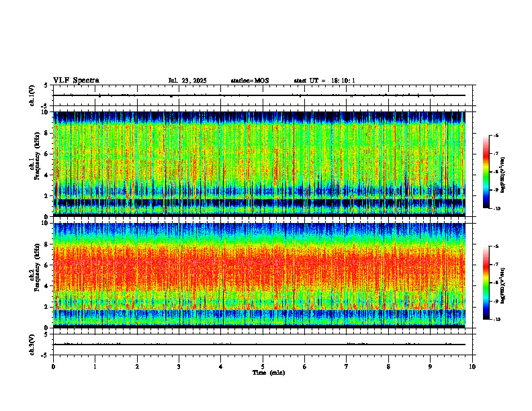The image size is (532, 411).
Task: Click the "ch.3(V)" waveform axis label
Action: (32, 345)
